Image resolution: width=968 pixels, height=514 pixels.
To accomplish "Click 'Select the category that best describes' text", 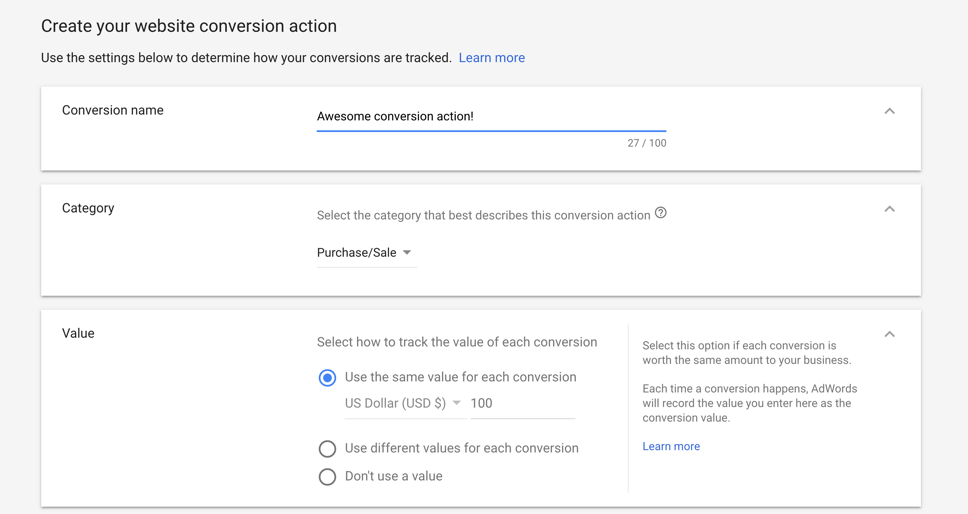I will point(483,215).
